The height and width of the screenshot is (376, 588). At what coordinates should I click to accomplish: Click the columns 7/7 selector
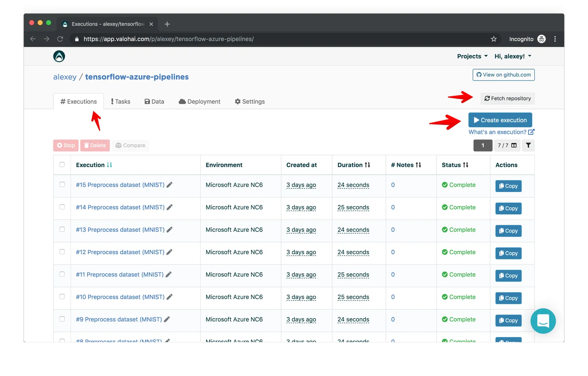(x=507, y=145)
